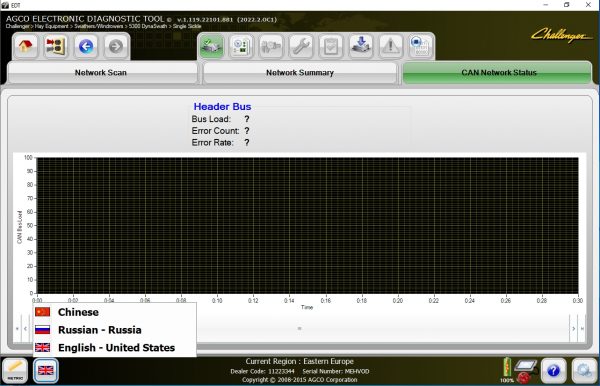
Task: Click the green battery level indicator
Action: pyautogui.click(x=507, y=368)
